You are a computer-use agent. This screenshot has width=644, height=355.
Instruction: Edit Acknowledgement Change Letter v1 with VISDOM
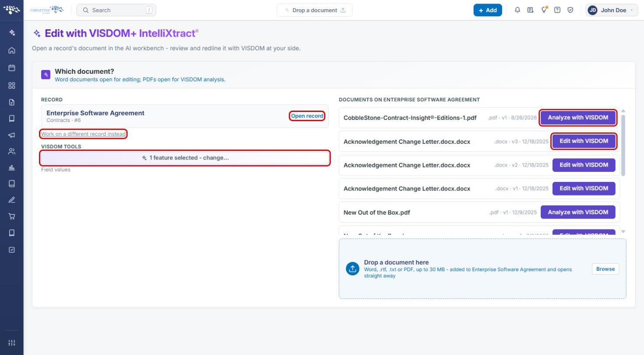point(584,188)
